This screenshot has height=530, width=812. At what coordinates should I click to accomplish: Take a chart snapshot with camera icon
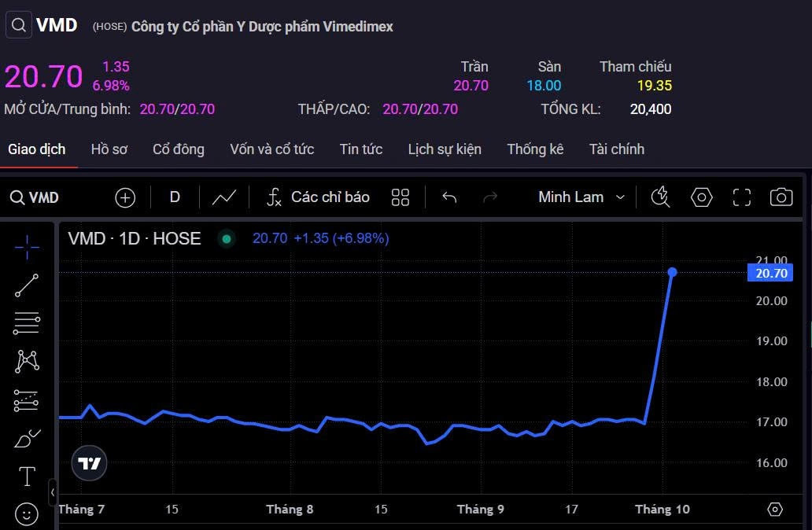coord(781,197)
